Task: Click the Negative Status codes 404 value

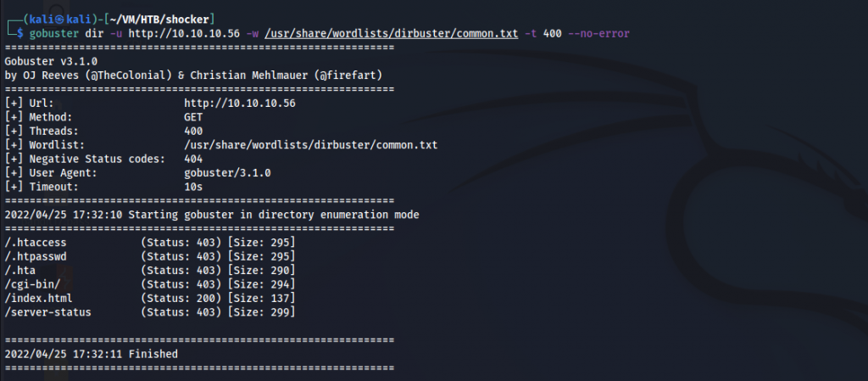Action: pos(194,159)
